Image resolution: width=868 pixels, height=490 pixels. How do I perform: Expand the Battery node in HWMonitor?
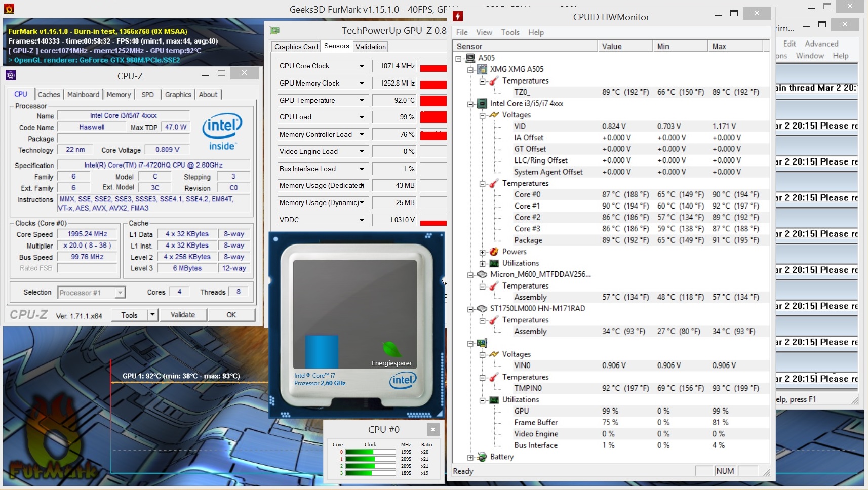(x=470, y=457)
